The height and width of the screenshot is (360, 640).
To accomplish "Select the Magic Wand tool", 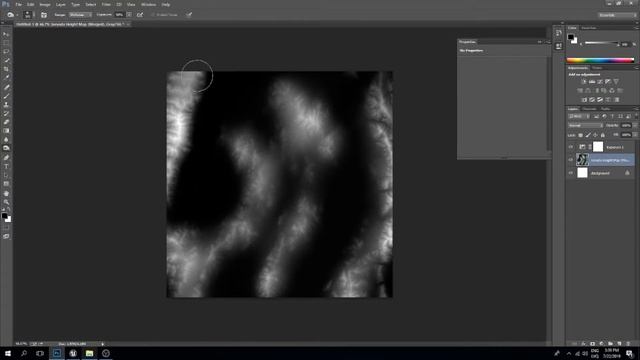I will (x=6, y=60).
